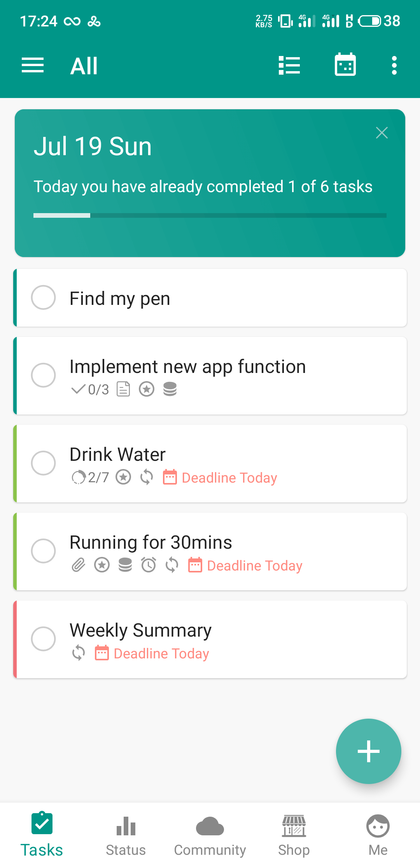Tap the daily task progress bar
This screenshot has width=420, height=868.
210,215
